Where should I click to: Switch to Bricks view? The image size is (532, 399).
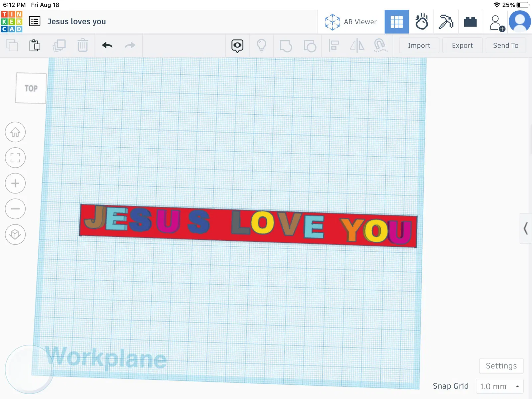470,22
